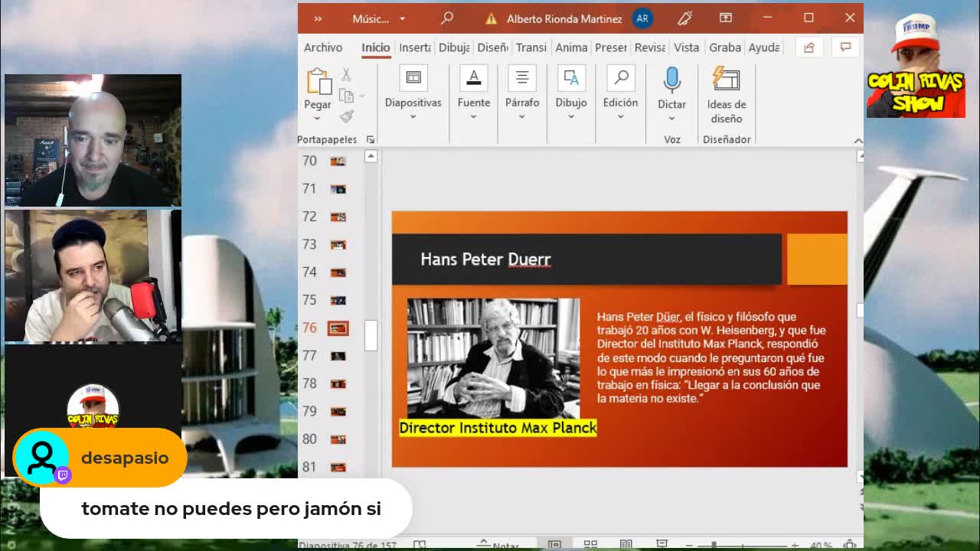Click the Copy icon

pyautogui.click(x=346, y=96)
